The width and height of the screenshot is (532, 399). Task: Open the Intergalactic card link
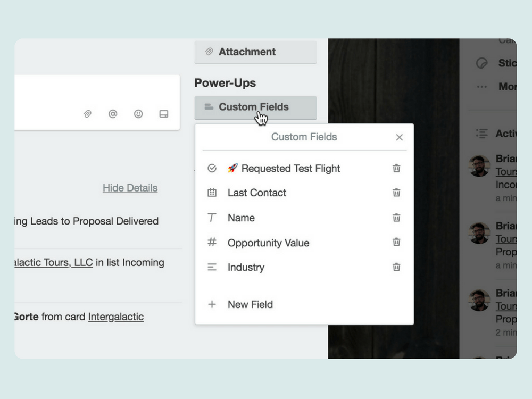point(116,317)
